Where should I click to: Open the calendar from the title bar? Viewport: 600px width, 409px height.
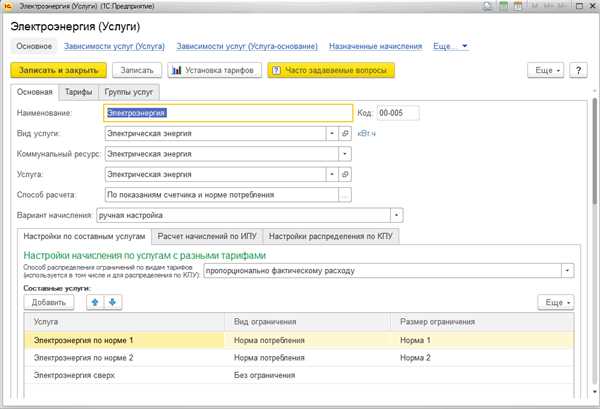tap(518, 6)
